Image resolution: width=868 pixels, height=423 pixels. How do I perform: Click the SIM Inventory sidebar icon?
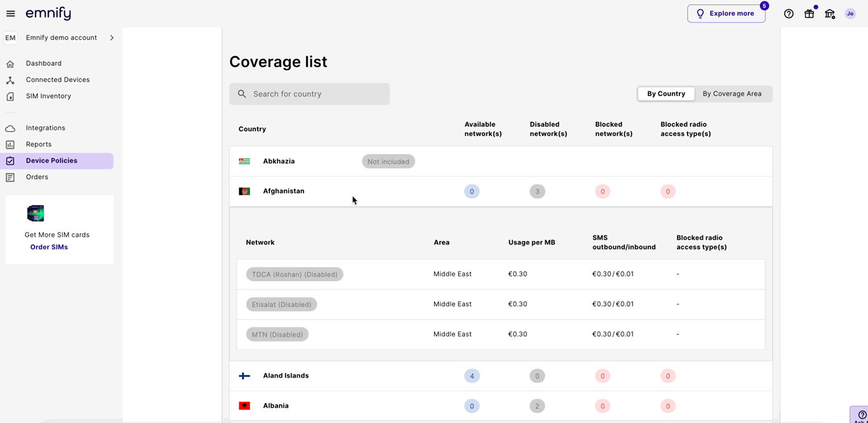(10, 97)
